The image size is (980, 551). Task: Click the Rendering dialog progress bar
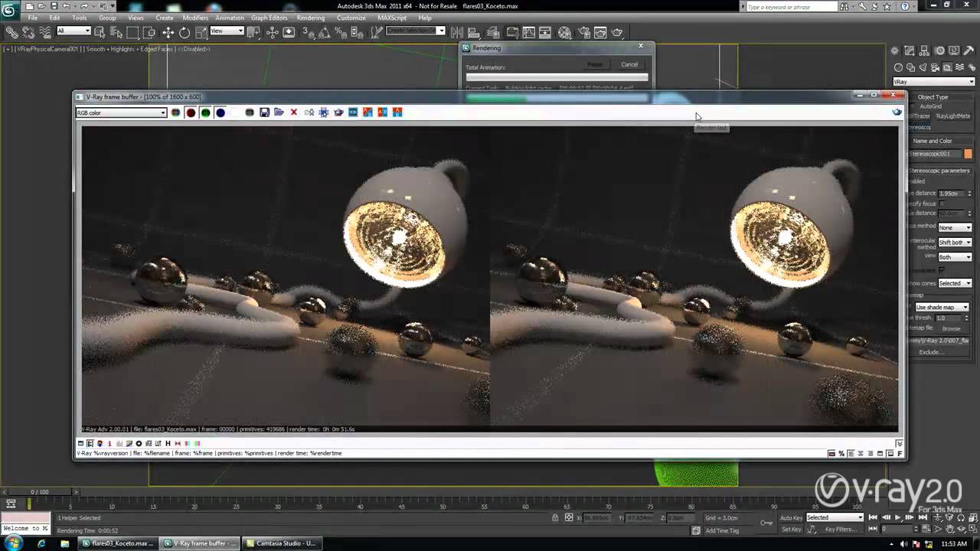(x=557, y=77)
